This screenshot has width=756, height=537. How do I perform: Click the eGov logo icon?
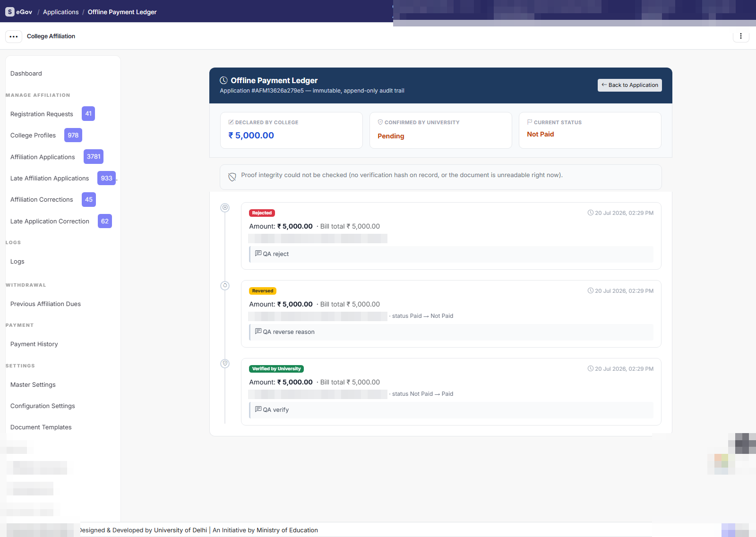click(10, 12)
